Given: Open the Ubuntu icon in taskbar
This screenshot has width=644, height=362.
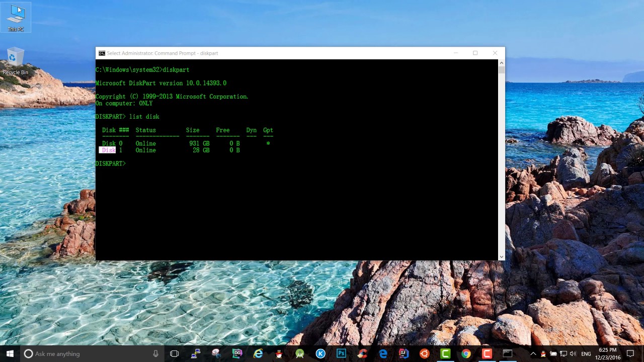Looking at the screenshot, I should [425, 353].
